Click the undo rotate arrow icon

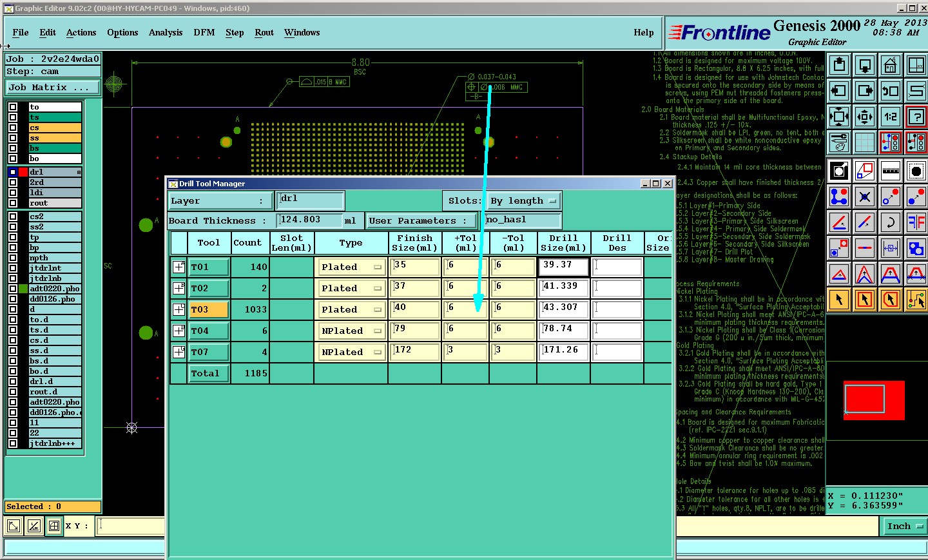(x=891, y=91)
